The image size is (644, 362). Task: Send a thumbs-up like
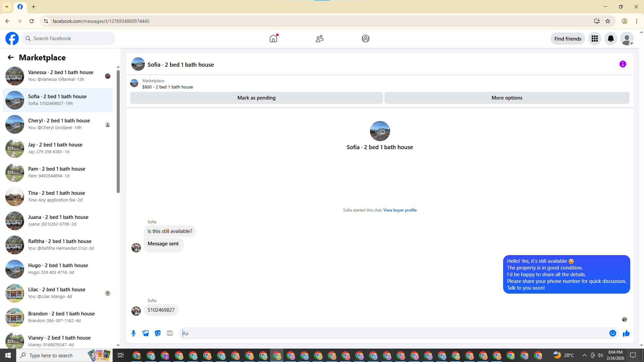626,333
